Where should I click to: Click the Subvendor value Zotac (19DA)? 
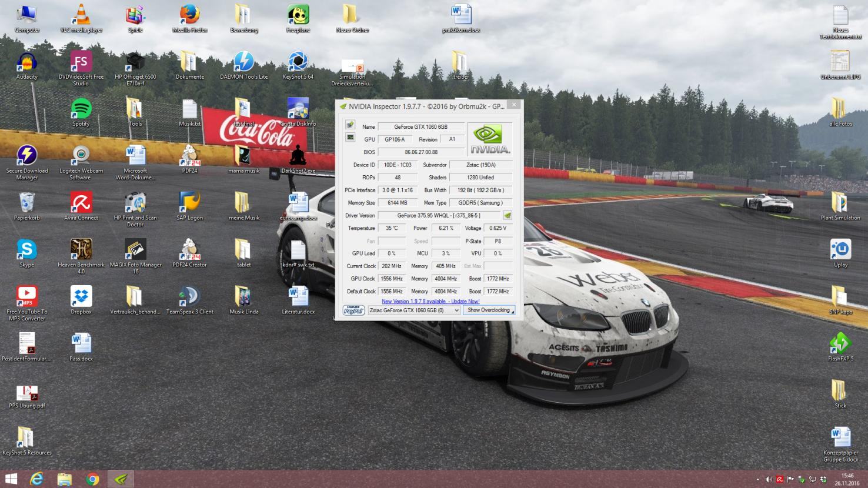pos(480,165)
